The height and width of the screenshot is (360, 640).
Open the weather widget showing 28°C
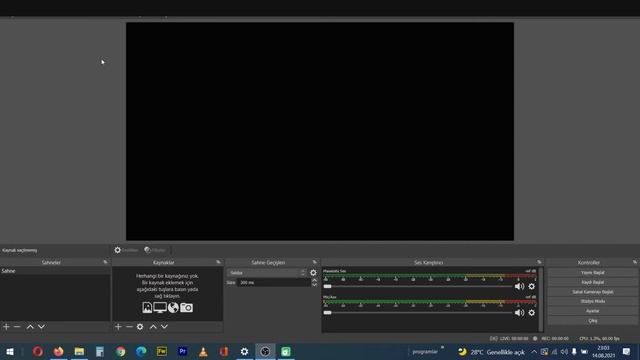coord(491,352)
